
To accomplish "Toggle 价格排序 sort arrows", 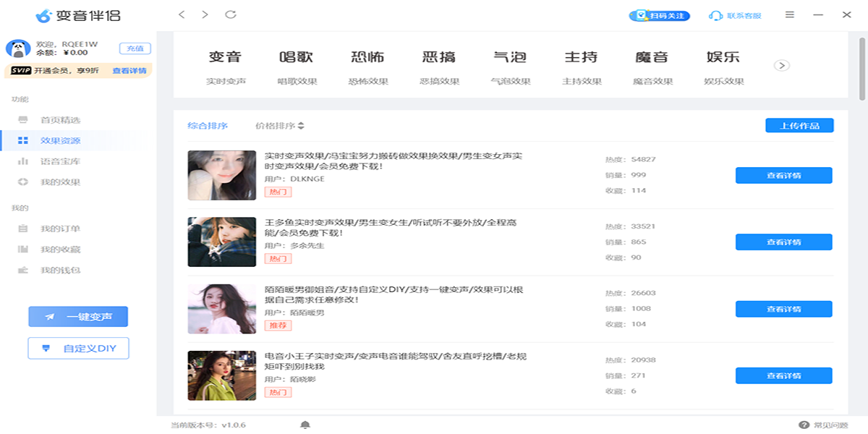I will click(301, 126).
